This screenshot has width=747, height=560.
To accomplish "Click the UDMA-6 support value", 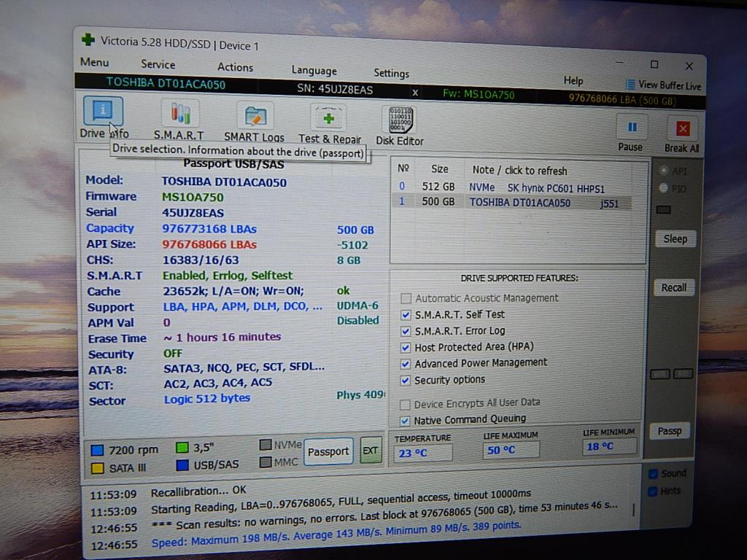I will click(357, 306).
